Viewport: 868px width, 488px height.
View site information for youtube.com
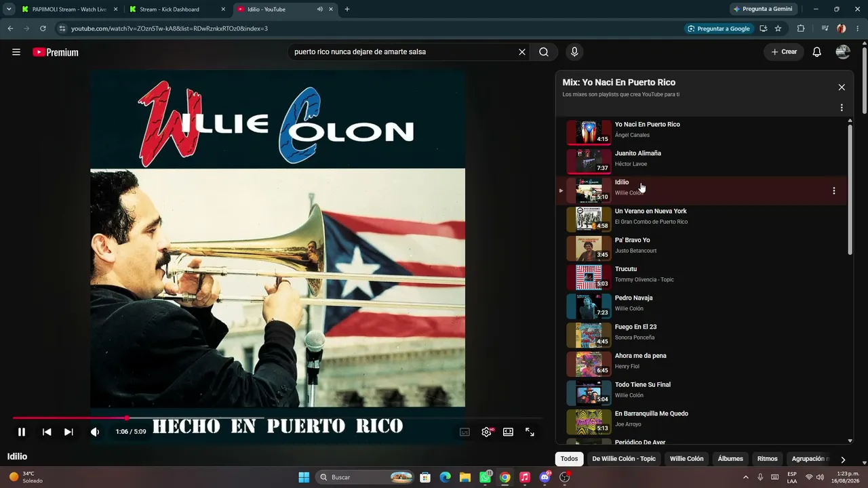[62, 28]
